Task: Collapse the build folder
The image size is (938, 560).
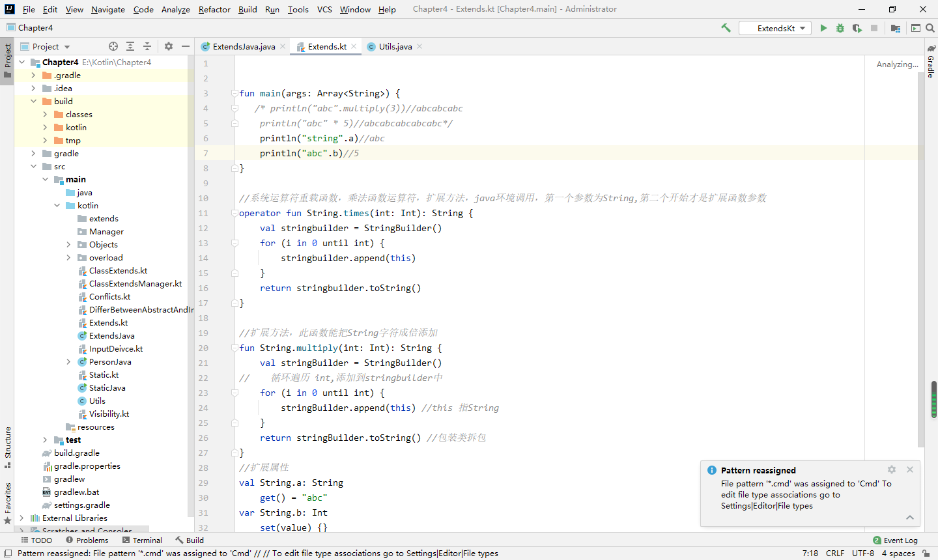Action: coord(33,101)
